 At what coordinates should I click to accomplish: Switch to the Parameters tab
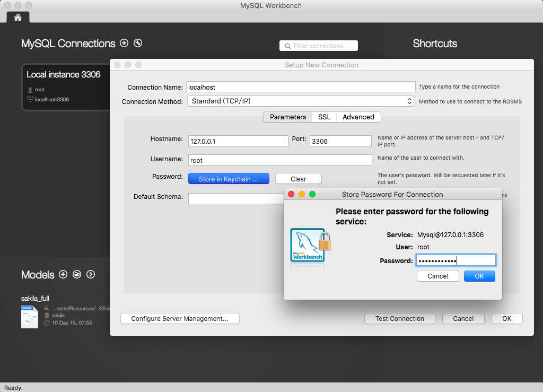pos(288,117)
